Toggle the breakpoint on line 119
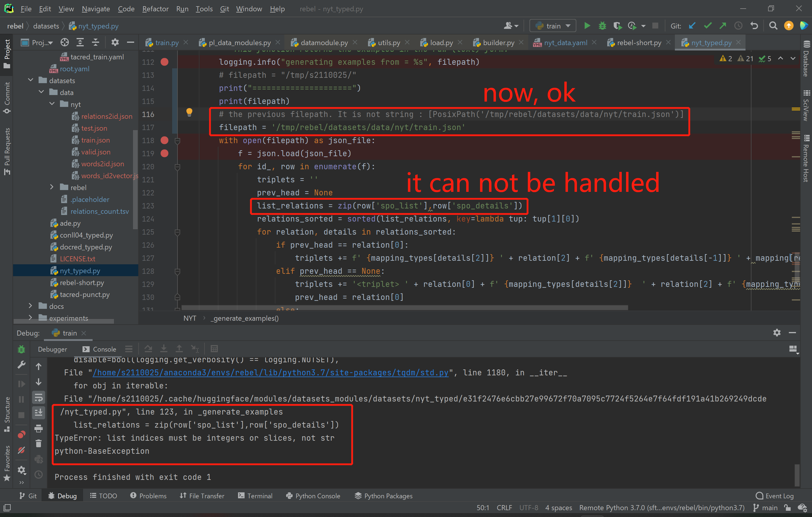This screenshot has height=517, width=812. 164,153
